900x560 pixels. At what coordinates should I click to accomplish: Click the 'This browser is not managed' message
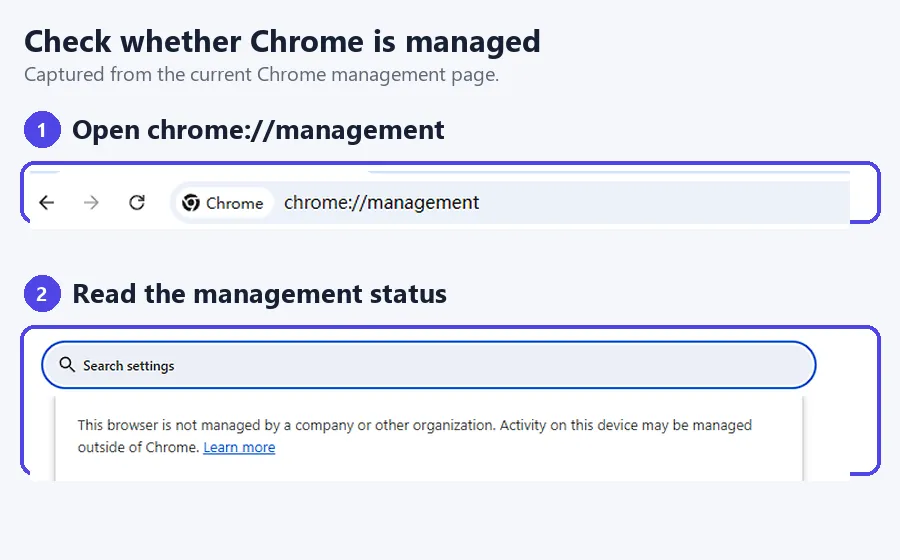pos(414,436)
